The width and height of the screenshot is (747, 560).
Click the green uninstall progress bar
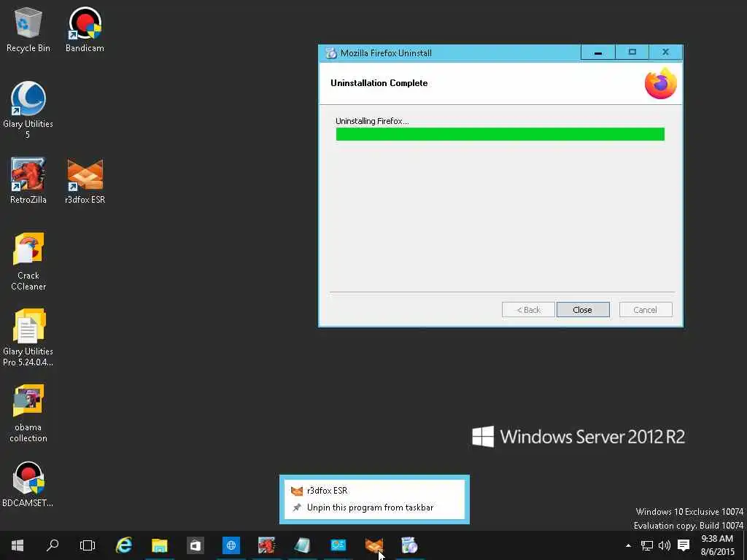point(500,134)
